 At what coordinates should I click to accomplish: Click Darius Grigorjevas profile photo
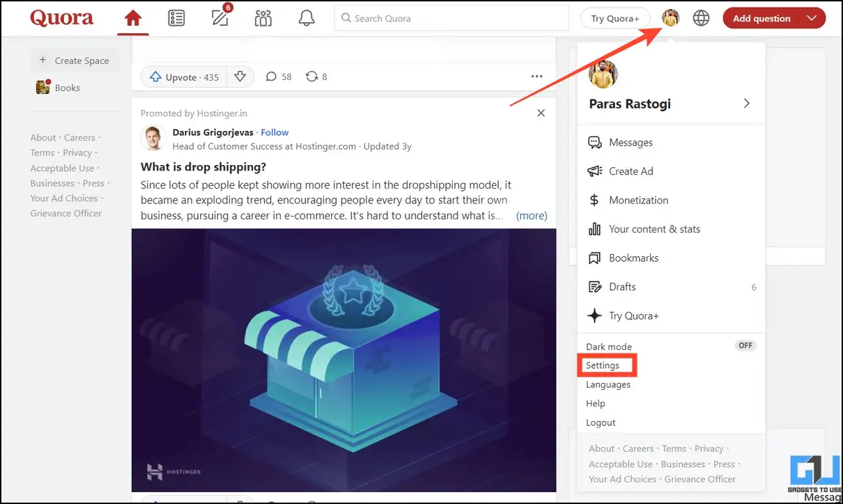coord(153,138)
